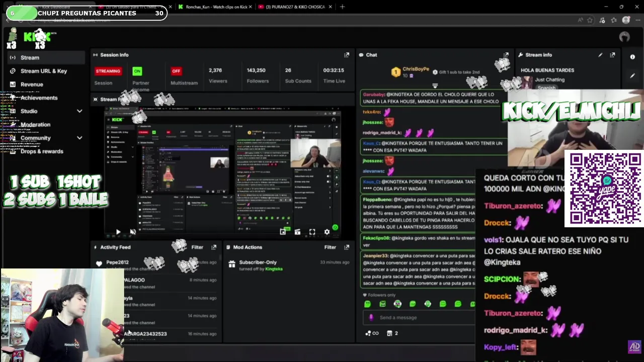The width and height of the screenshot is (644, 362).
Task: Click the Studio sidebar label
Action: [29, 111]
